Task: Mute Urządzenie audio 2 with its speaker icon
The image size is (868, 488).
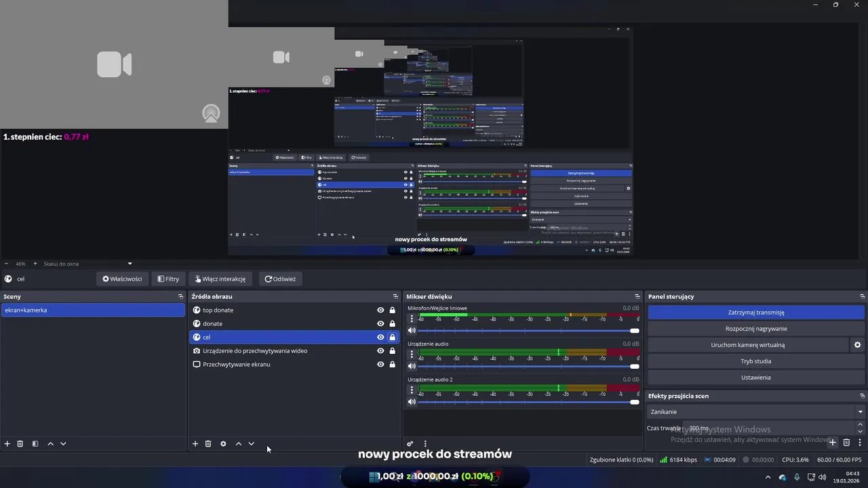Action: [x=412, y=402]
